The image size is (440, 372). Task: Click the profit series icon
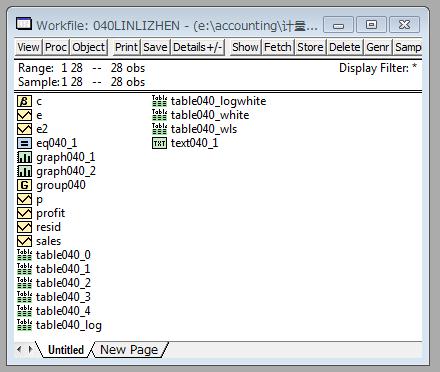(x=24, y=213)
